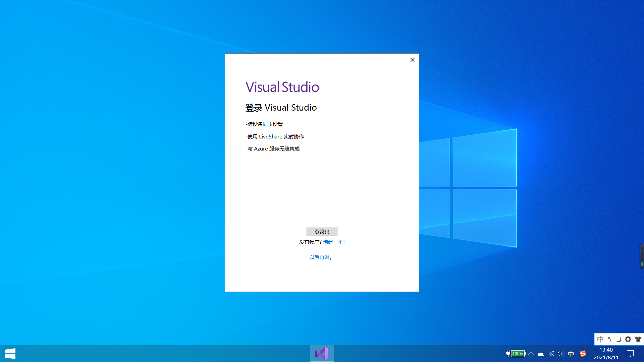Click the Wi-Fi network icon in tray
This screenshot has height=362, width=644.
tap(551, 354)
